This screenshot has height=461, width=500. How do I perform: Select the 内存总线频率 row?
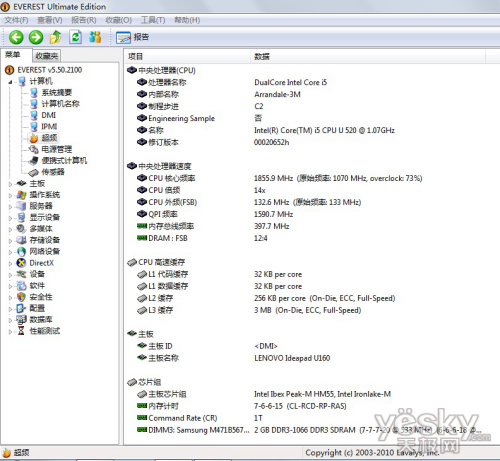[213, 226]
